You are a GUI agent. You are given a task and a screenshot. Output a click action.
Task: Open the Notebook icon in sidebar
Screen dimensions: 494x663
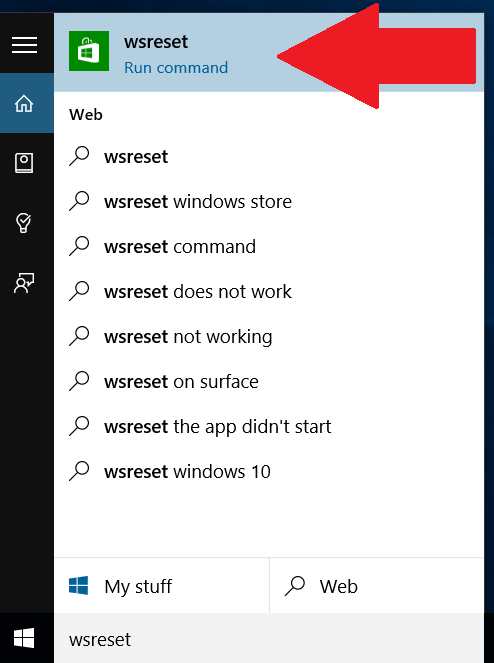[24, 163]
